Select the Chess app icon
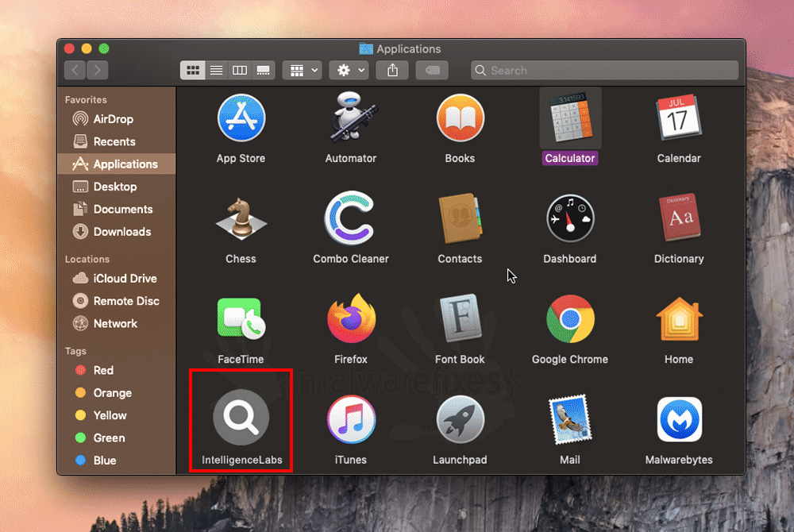Screen dimensions: 794x532 pos(241,219)
